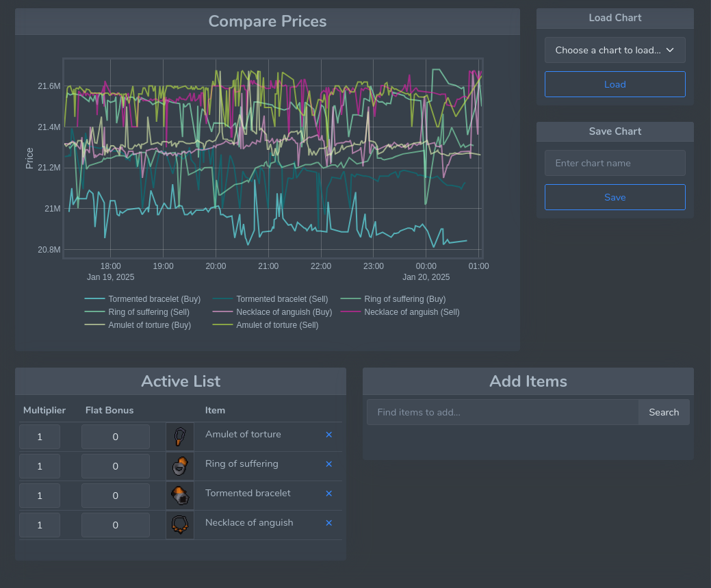Delete Tormented bracelet using its X icon

tap(328, 494)
